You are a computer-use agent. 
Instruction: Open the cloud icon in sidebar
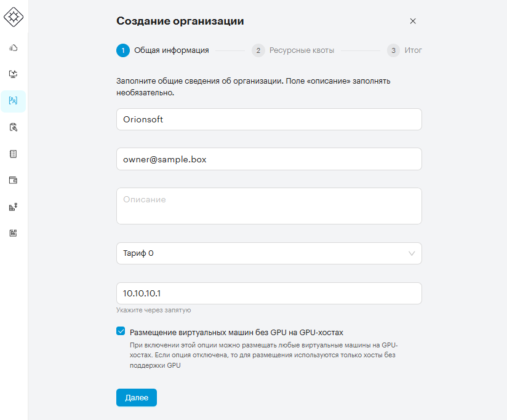[x=14, y=48]
